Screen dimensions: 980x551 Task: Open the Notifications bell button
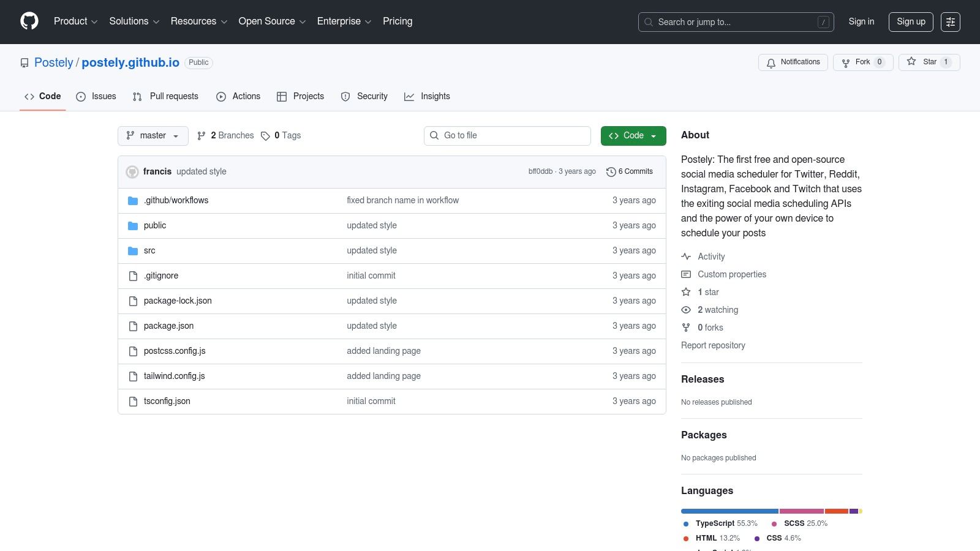tap(793, 62)
